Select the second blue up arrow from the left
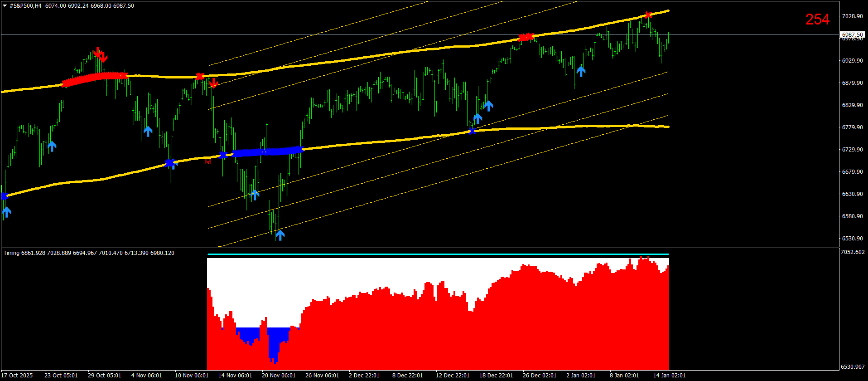868x381 pixels. [52, 146]
